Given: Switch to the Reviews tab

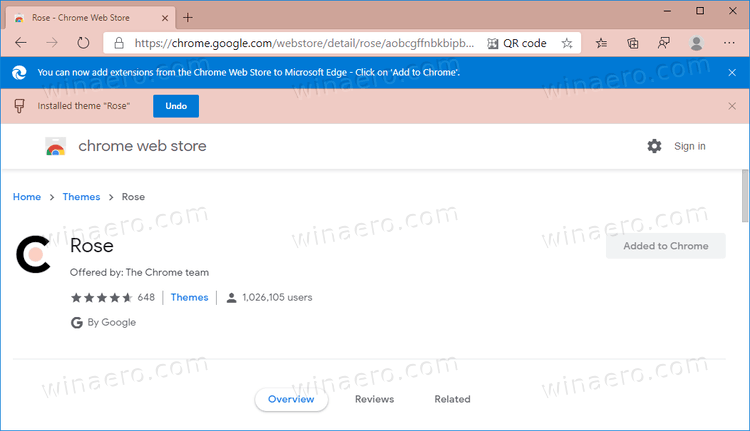Looking at the screenshot, I should 375,399.
